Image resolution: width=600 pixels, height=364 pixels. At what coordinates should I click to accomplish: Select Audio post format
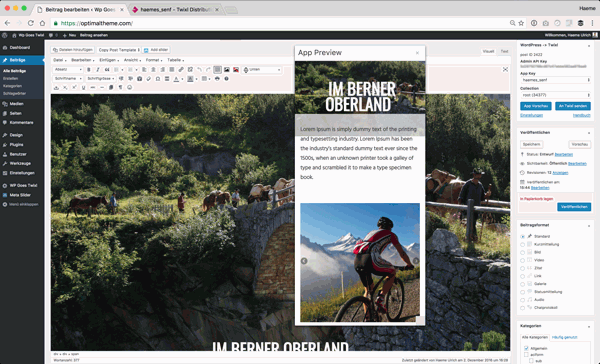pos(522,300)
